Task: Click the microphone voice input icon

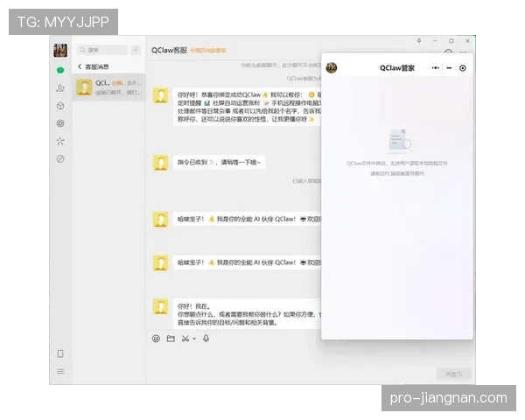Action: [x=206, y=339]
